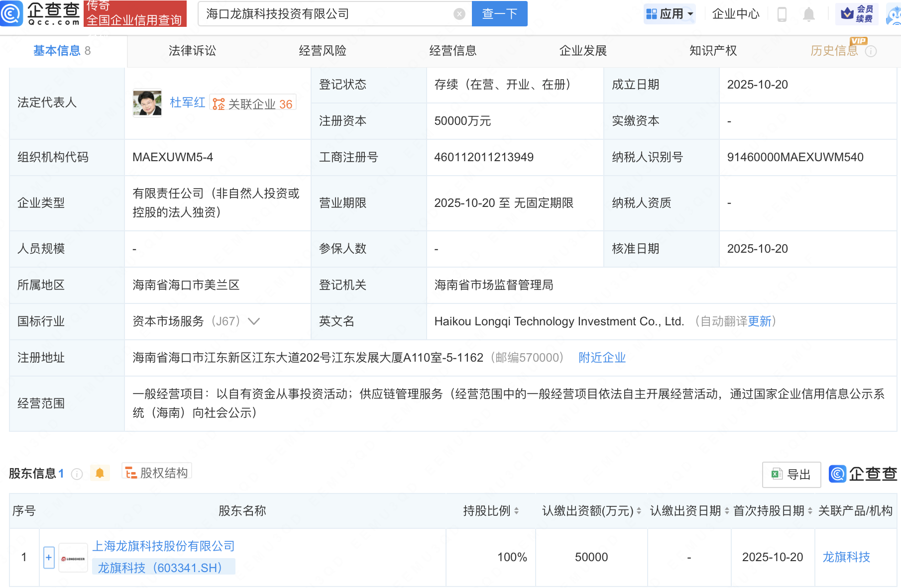Screen dimensions: 901x588
Task: Open the mobile phone app icon
Action: (782, 14)
